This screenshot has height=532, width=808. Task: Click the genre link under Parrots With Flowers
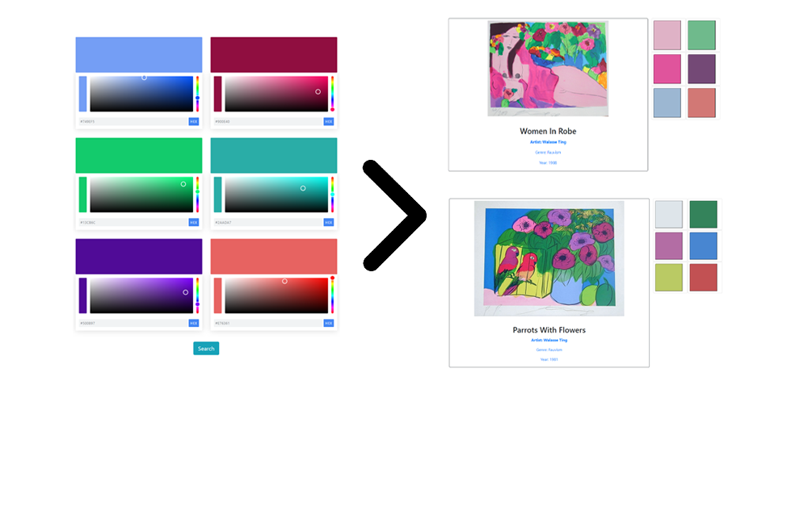(549, 350)
